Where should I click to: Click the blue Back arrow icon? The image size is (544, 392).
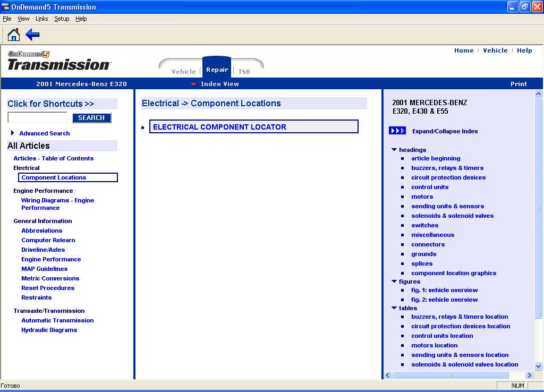coord(32,35)
